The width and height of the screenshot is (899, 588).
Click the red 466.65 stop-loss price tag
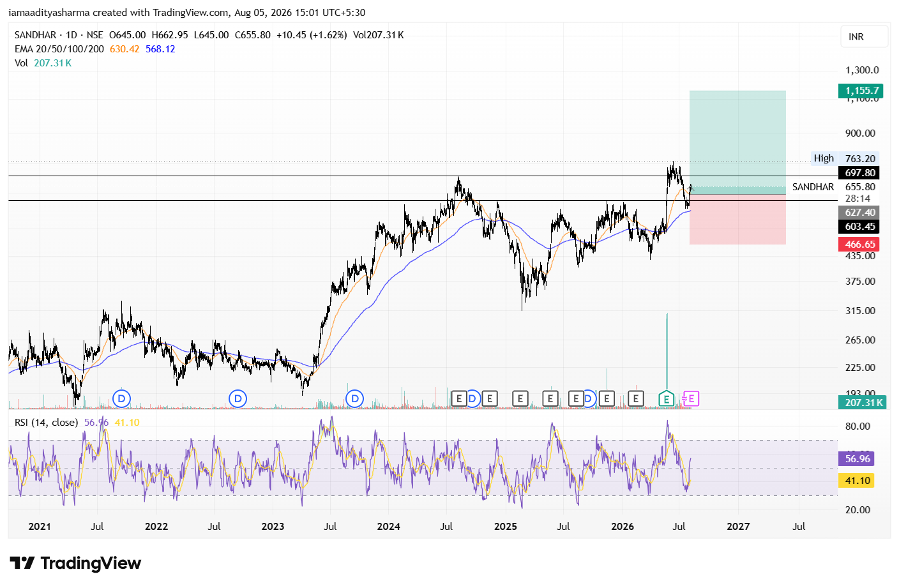[x=859, y=245]
